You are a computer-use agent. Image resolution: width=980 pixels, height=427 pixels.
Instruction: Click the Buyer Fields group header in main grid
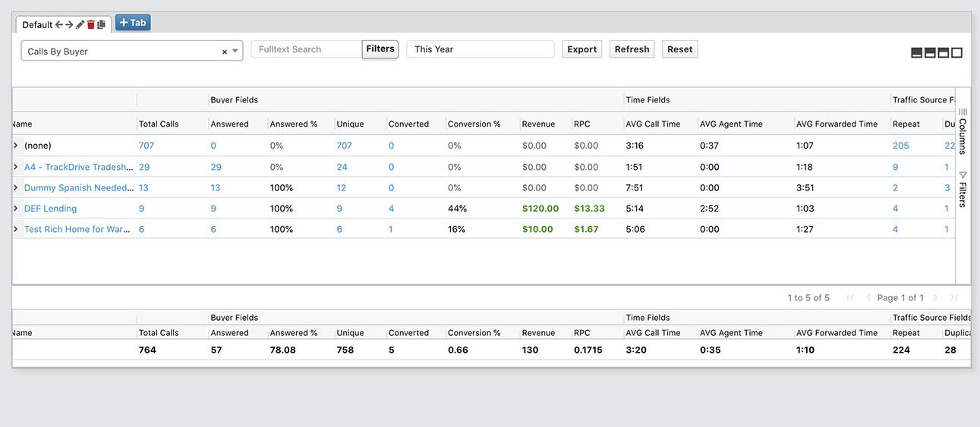[235, 99]
